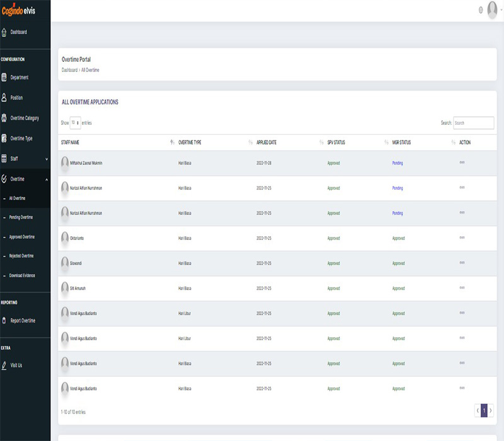Click the Overtime Category icon
This screenshot has width=504, height=441.
click(4, 118)
